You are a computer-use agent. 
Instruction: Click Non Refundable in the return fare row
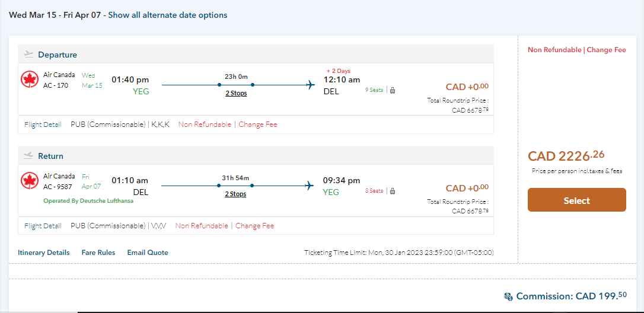202,226
